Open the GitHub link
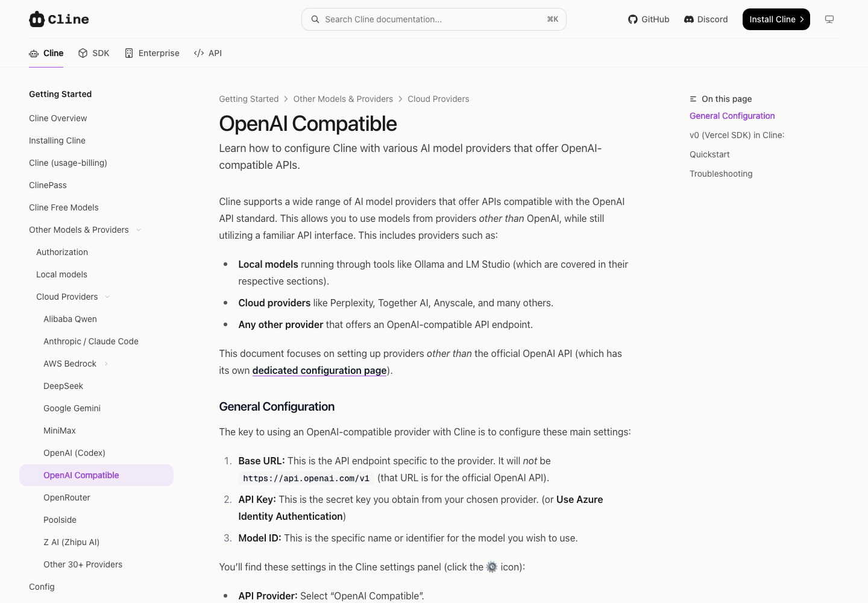This screenshot has width=868, height=603. tap(649, 19)
